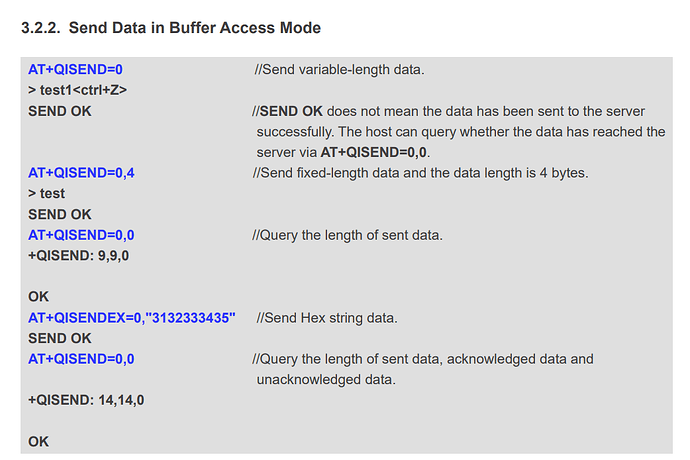
Task: Click SEND OK directly below '> test'
Action: pyautogui.click(x=59, y=214)
